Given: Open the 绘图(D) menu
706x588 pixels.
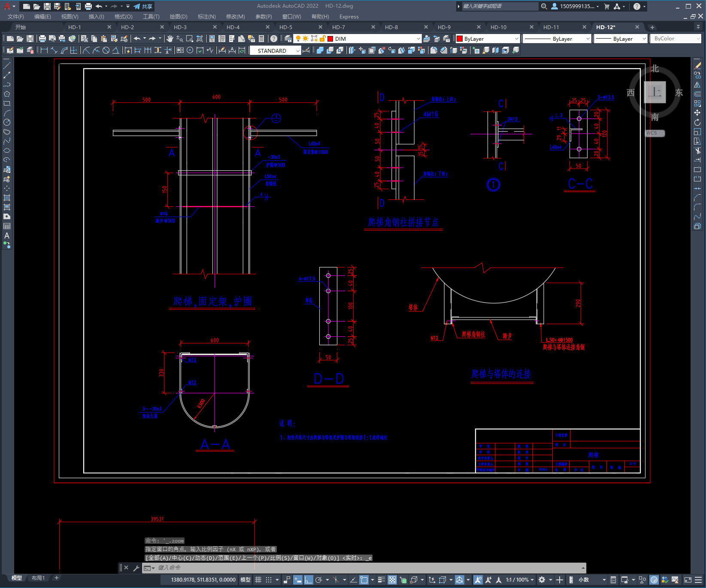Looking at the screenshot, I should [179, 17].
